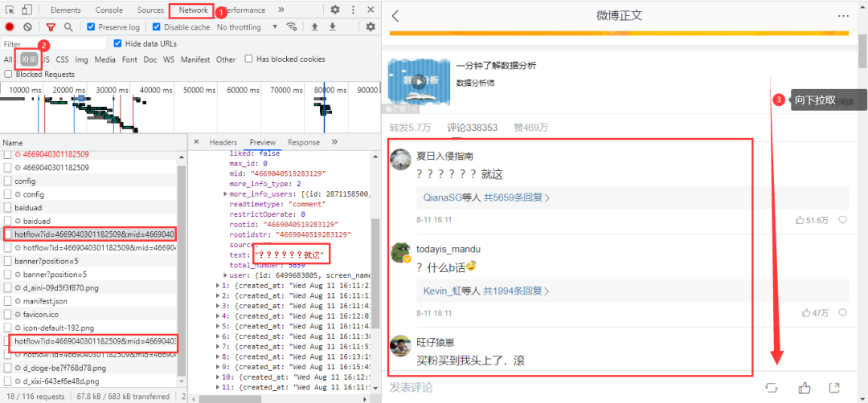Toggle Disable cache checkbox
Viewport: 868px width, 403px height.
(157, 26)
